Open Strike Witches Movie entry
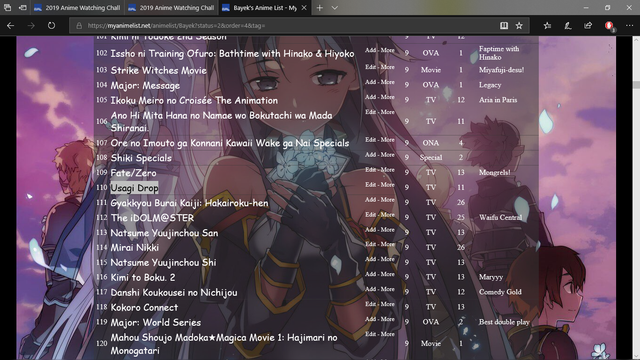640x360 pixels. (x=158, y=71)
